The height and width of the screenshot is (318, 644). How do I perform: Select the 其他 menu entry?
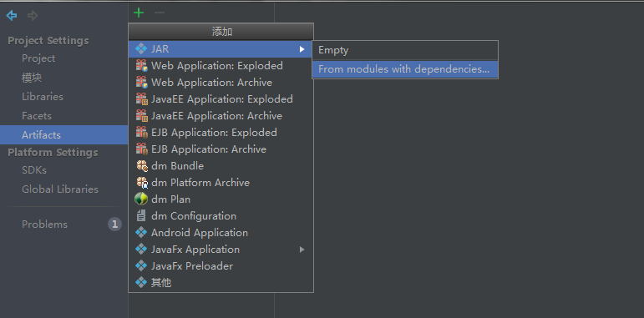tap(221, 283)
